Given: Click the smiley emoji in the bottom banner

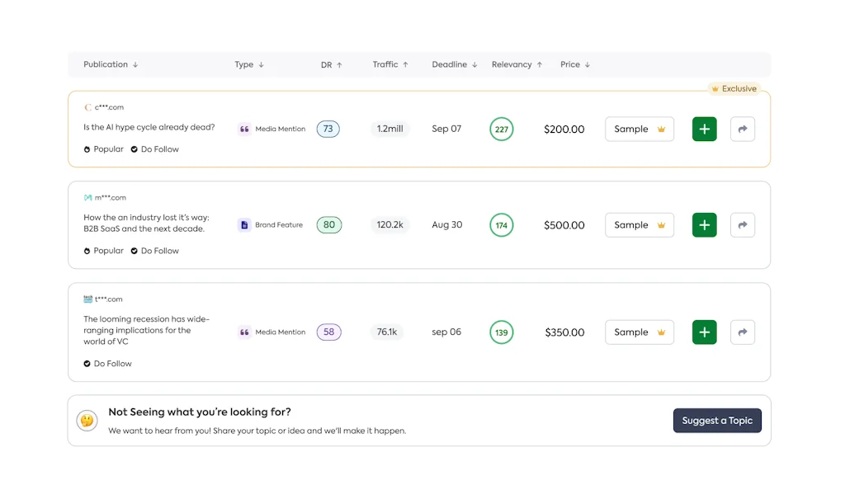Looking at the screenshot, I should coord(87,420).
